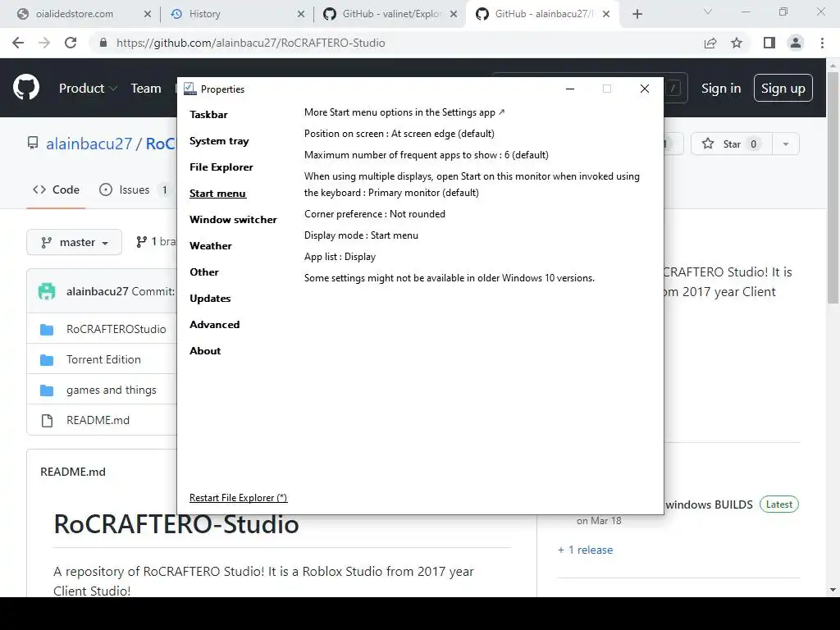This screenshot has width=840, height=630.
Task: Open the tab search chevron
Action: pos(708,11)
